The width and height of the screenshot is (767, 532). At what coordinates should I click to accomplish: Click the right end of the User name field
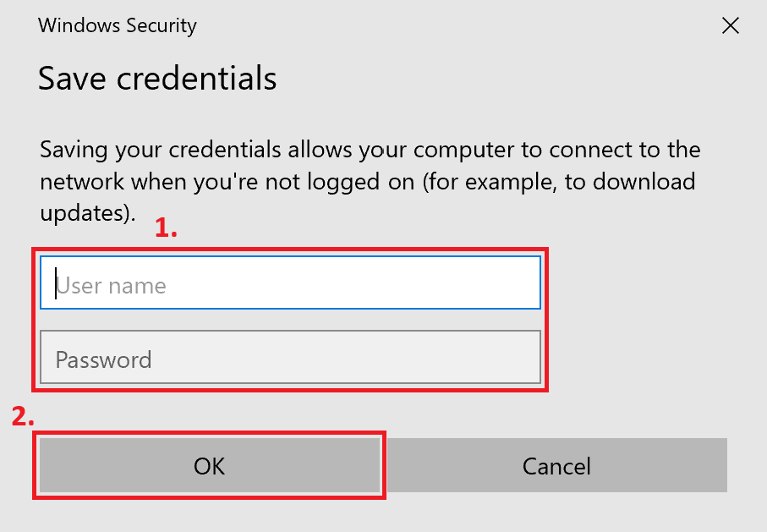point(520,283)
